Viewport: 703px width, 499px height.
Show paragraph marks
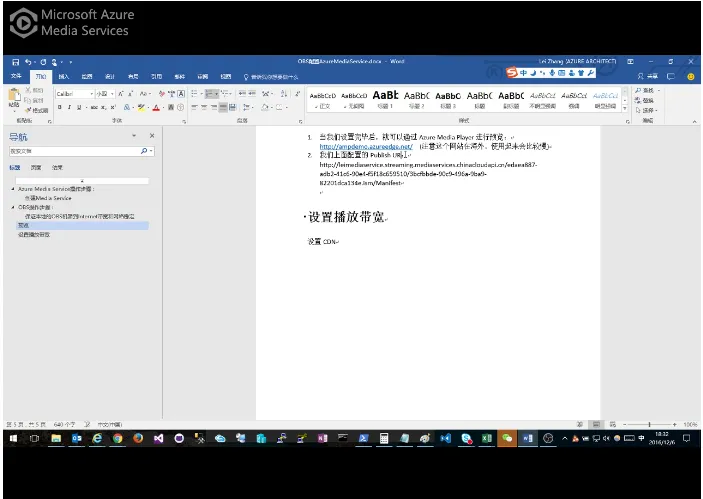297,94
